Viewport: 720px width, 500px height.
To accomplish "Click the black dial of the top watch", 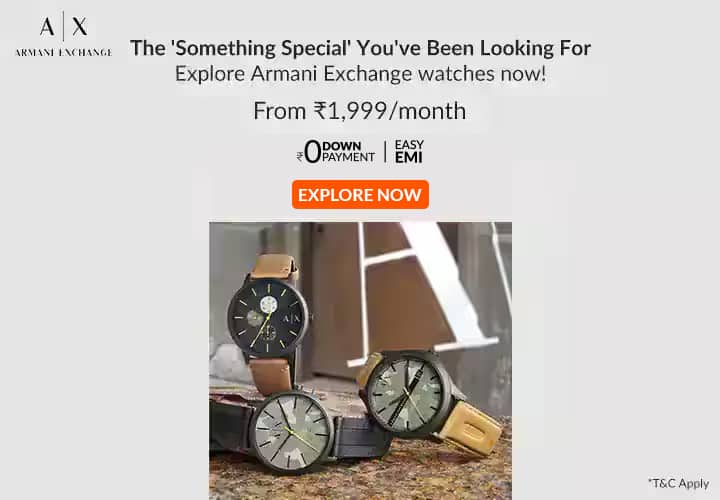I will 267,317.
